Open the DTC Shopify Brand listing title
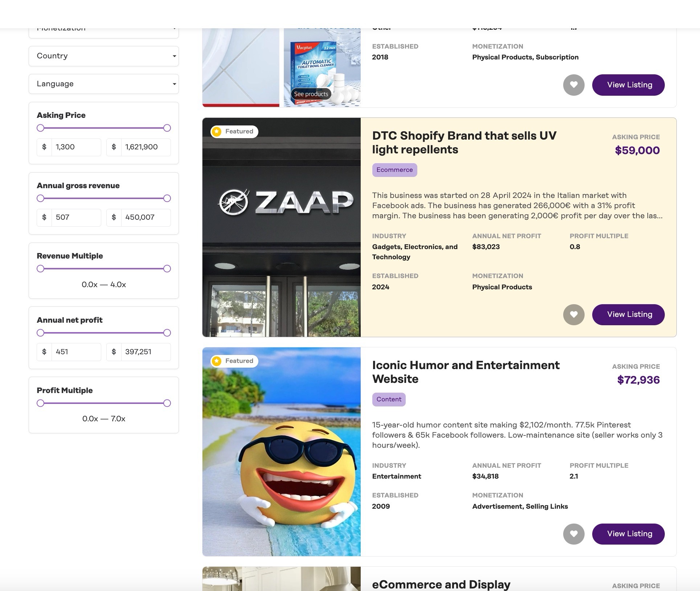This screenshot has height=591, width=700. (x=464, y=142)
